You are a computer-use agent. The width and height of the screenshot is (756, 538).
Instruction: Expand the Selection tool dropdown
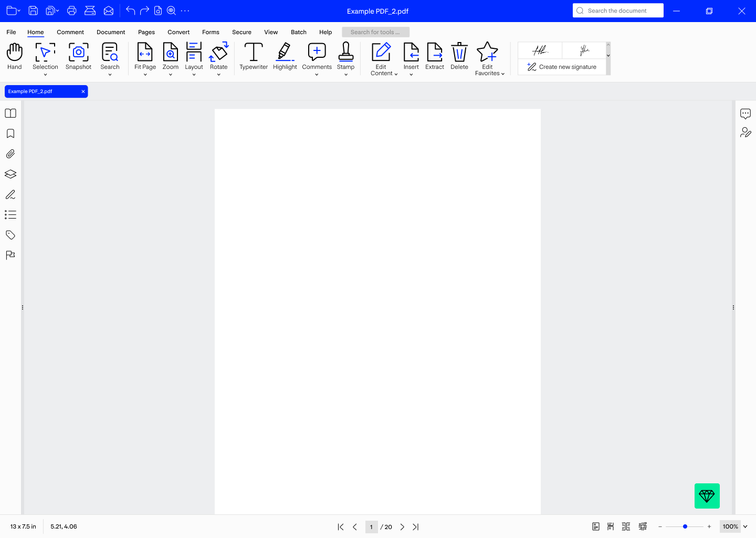point(45,75)
